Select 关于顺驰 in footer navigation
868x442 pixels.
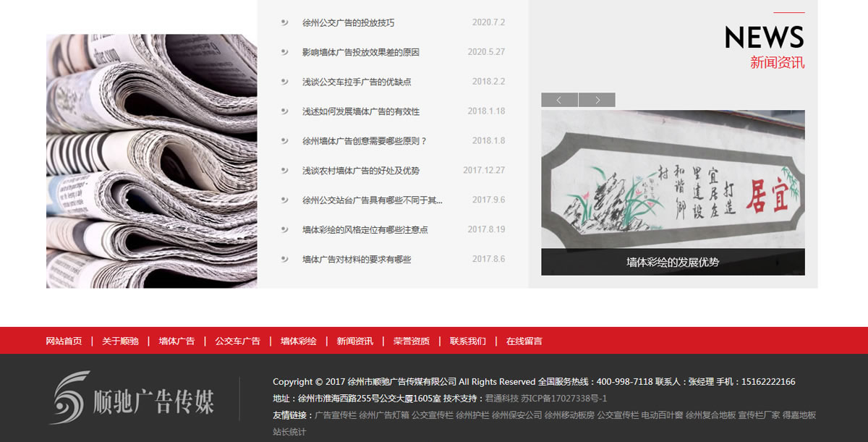coord(120,341)
